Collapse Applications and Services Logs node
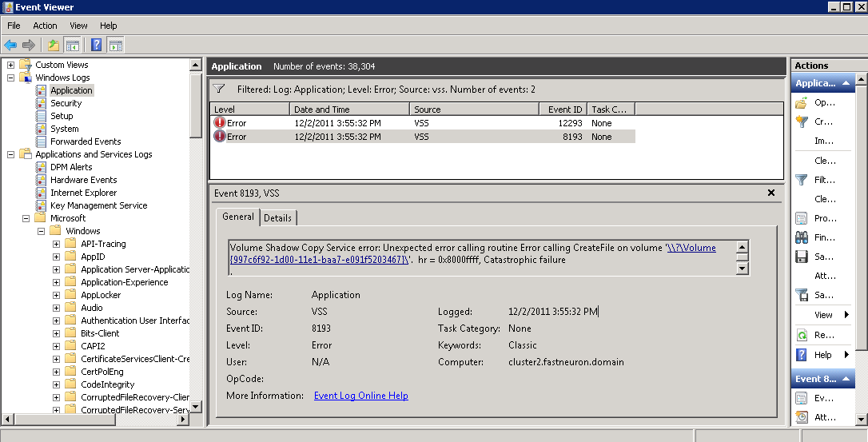868x442 pixels. coord(10,154)
